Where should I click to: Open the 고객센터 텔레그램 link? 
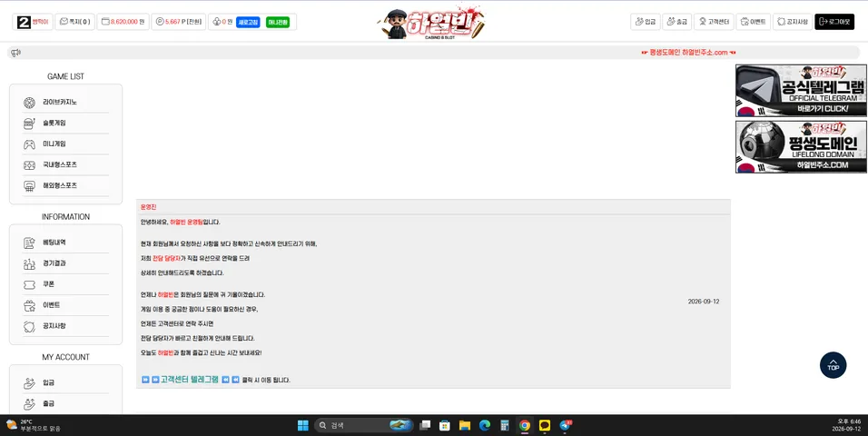[x=190, y=380]
